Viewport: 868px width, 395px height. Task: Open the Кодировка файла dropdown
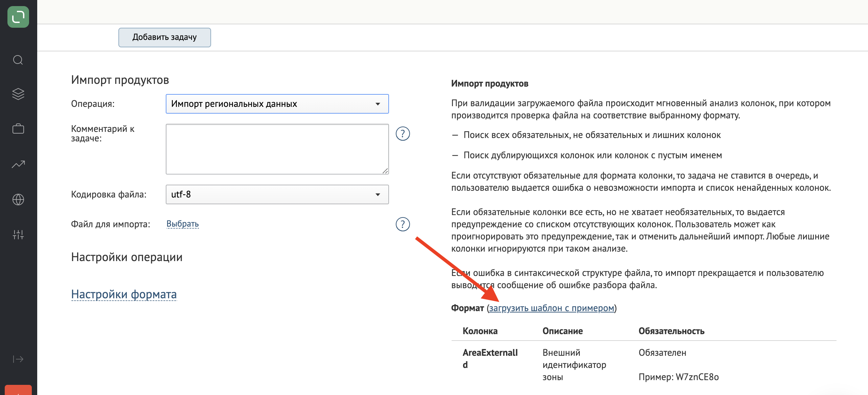(277, 194)
